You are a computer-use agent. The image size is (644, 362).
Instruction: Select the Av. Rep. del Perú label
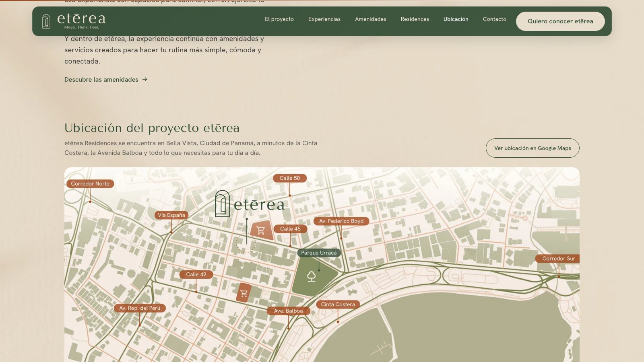coord(140,308)
